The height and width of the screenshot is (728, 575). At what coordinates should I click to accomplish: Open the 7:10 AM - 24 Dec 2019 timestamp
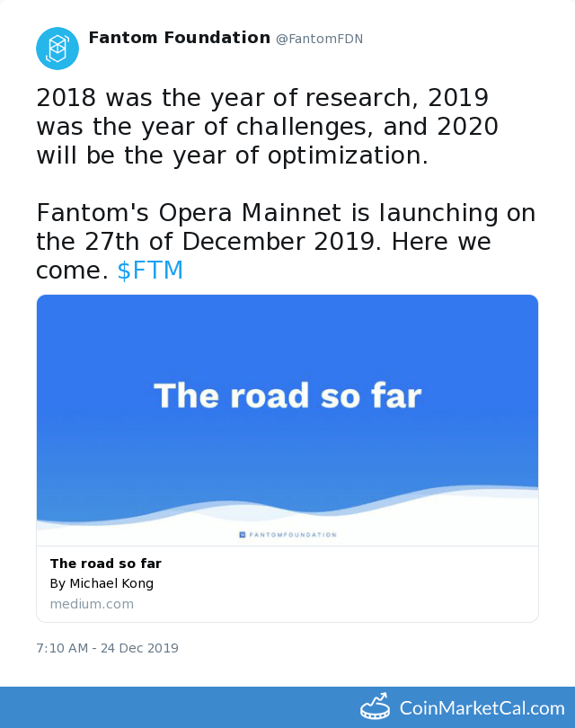coord(107,648)
